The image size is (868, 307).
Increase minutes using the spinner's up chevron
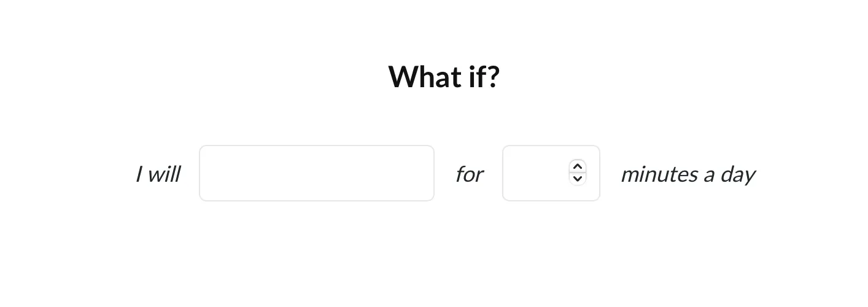[577, 167]
